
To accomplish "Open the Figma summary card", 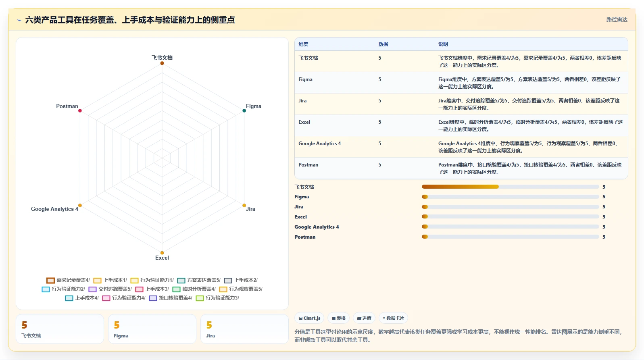I will pos(152,329).
